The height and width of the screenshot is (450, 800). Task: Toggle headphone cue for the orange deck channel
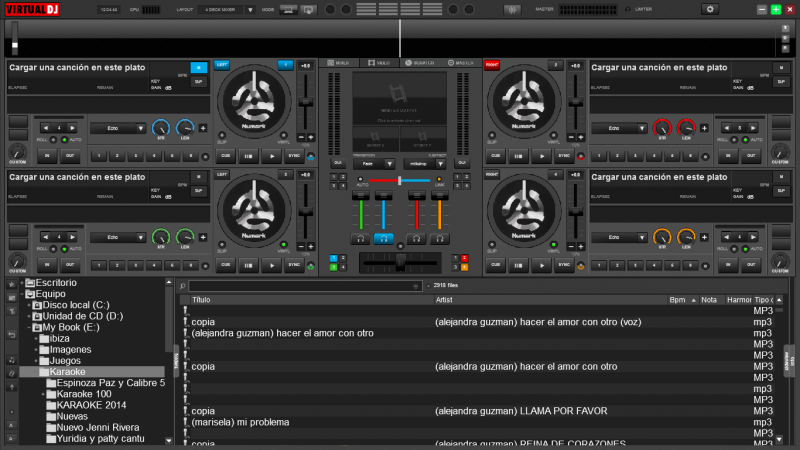[x=439, y=238]
